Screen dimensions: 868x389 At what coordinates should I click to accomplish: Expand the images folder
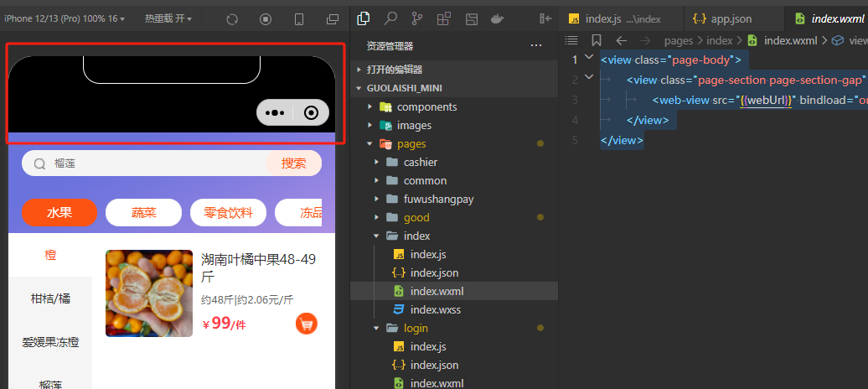[454, 125]
